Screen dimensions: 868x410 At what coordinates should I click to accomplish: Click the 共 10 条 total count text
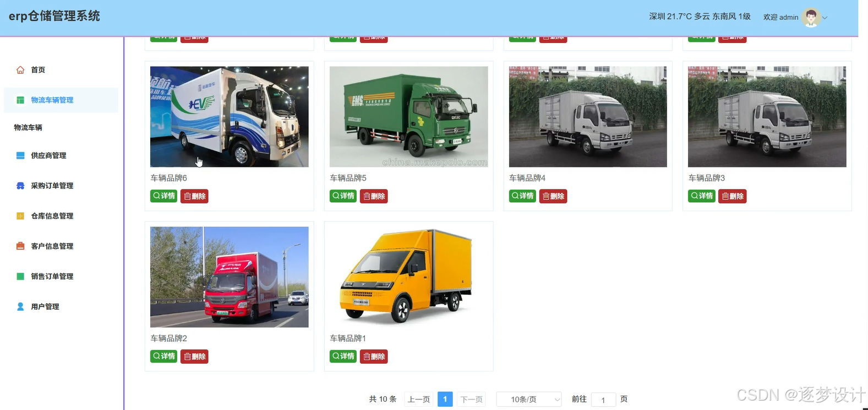pos(383,399)
